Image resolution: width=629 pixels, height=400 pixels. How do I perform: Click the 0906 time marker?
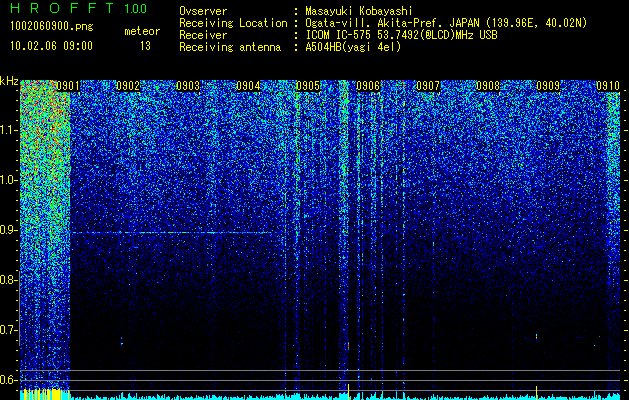[x=368, y=86]
